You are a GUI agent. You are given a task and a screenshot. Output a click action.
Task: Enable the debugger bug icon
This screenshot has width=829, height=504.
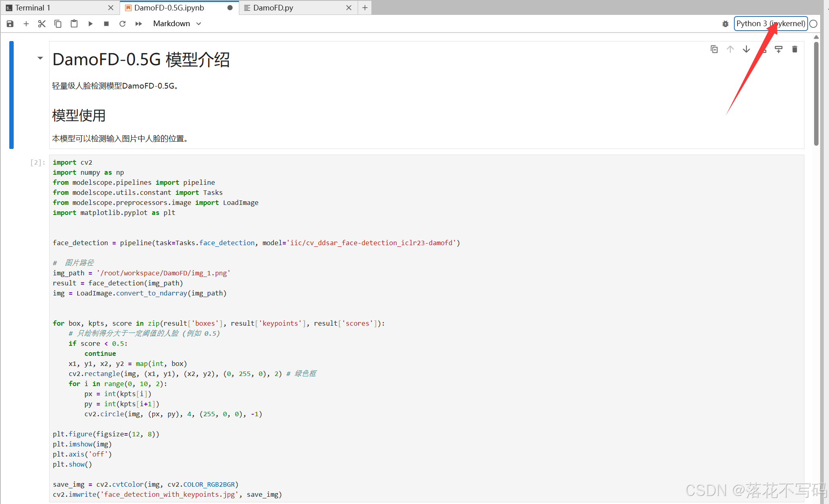click(725, 24)
